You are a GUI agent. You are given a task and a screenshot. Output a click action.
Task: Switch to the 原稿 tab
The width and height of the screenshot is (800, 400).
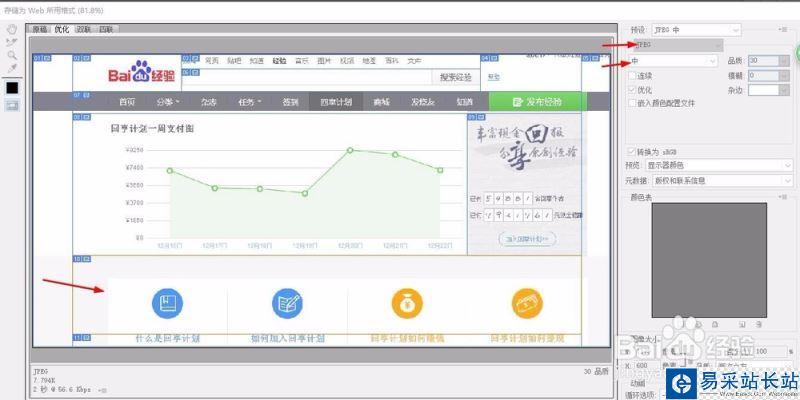point(39,30)
